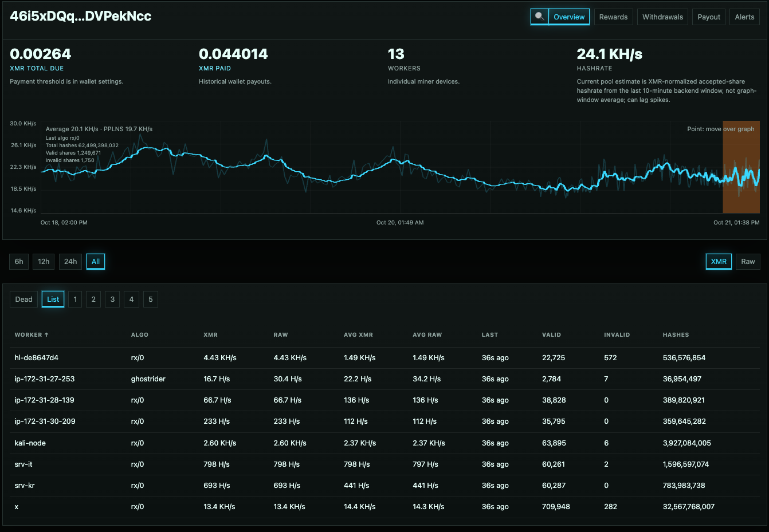Click the orange highlighted region of graph
The height and width of the screenshot is (532, 769).
click(x=741, y=167)
